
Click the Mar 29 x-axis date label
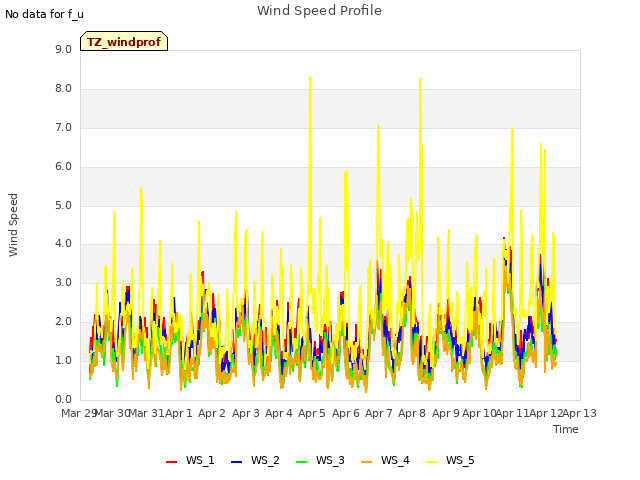79,413
